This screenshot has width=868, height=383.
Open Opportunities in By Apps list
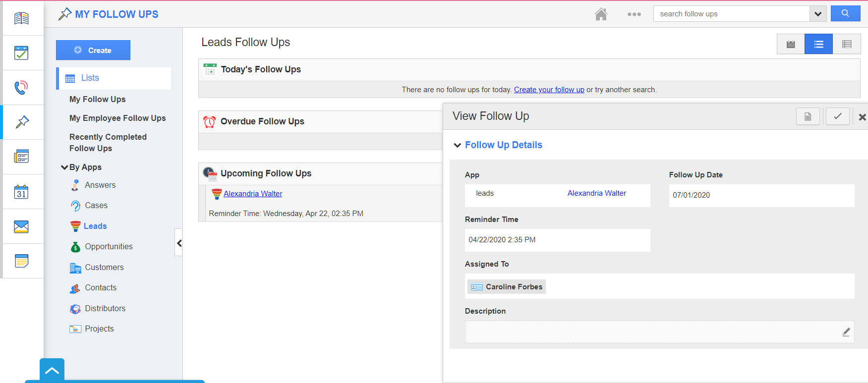[x=109, y=246]
